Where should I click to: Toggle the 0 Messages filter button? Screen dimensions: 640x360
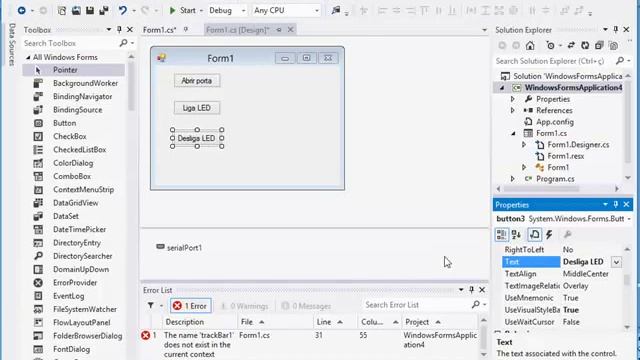(x=306, y=306)
